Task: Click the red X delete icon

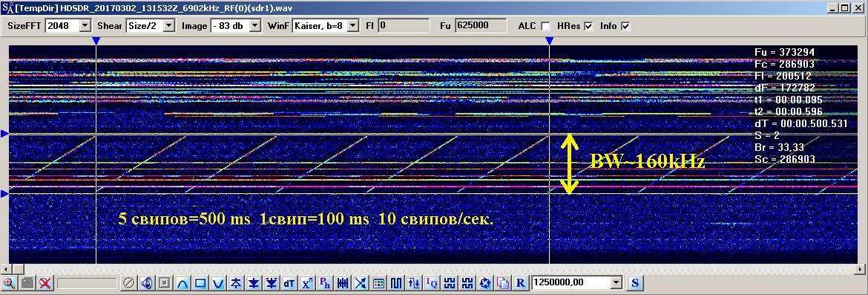Action: coord(45,283)
